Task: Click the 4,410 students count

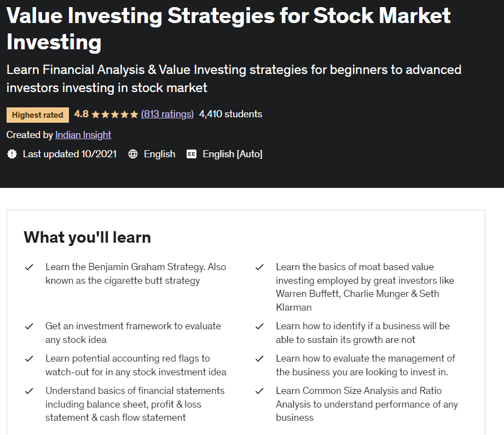Action: click(230, 114)
